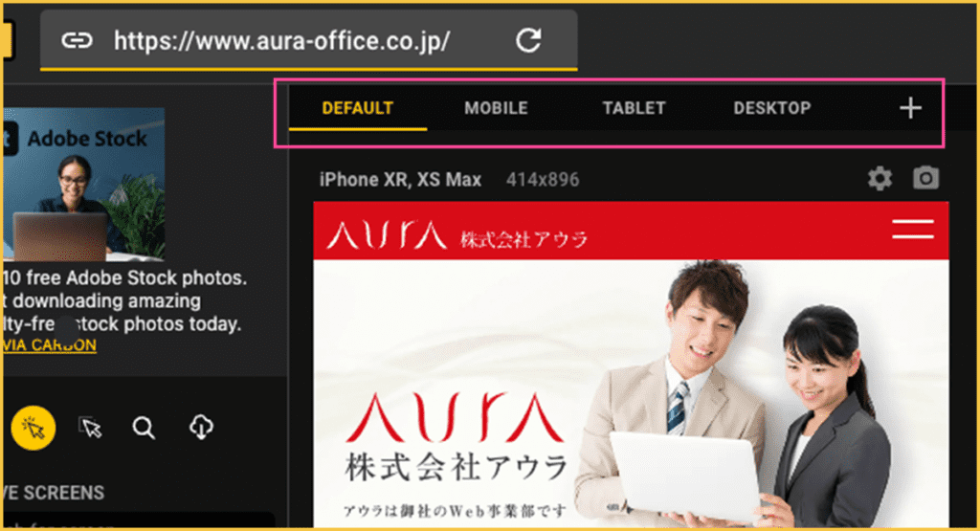Switch to the TABLET tab
Viewport: 980px width, 531px height.
(x=634, y=108)
